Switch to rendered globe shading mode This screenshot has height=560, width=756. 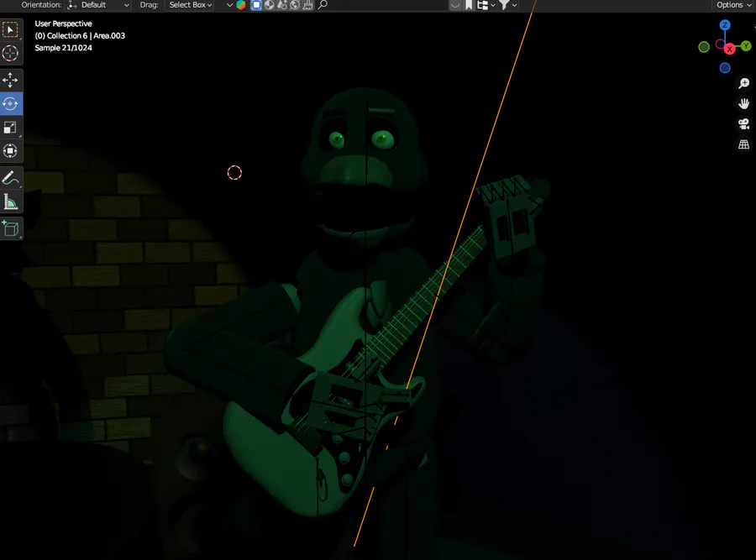295,5
